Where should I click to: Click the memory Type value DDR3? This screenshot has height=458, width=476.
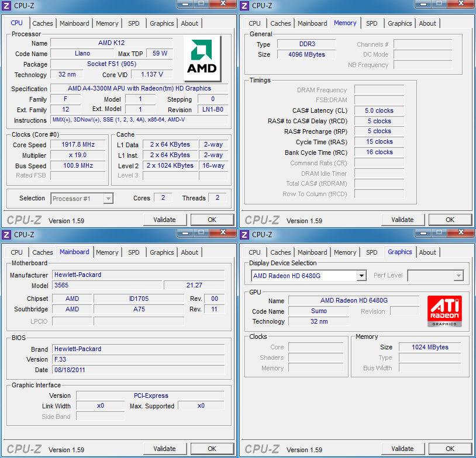(306, 44)
